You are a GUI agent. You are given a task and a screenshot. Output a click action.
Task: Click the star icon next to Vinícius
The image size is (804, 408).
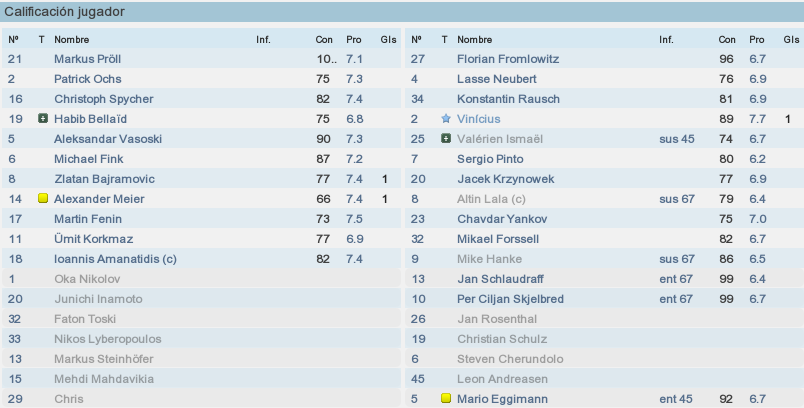pyautogui.click(x=446, y=118)
